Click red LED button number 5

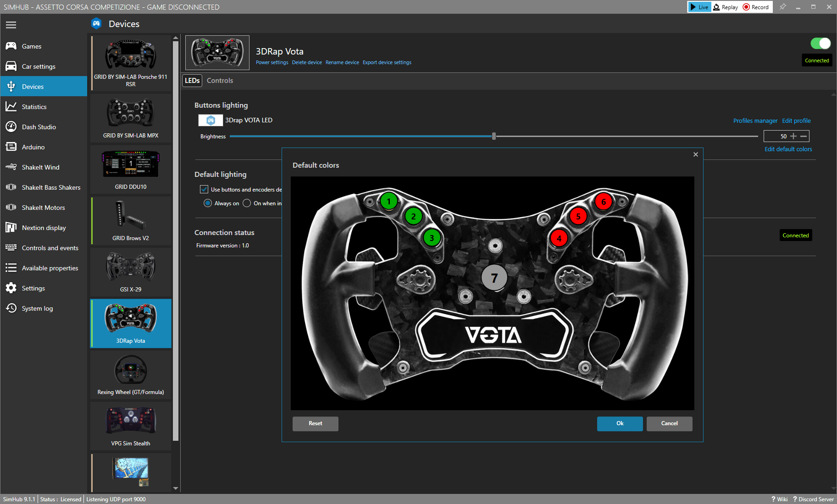pos(578,216)
